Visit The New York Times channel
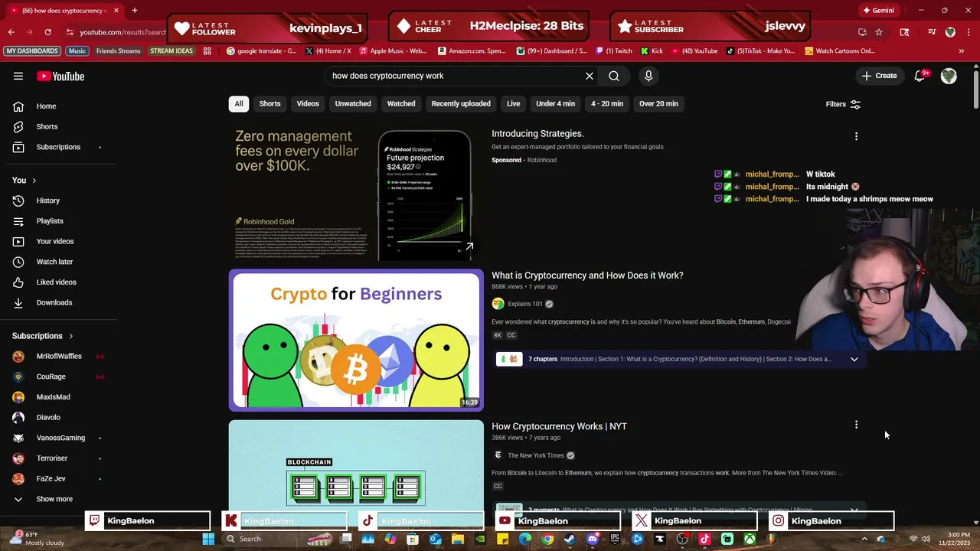980x551 pixels. (x=536, y=455)
